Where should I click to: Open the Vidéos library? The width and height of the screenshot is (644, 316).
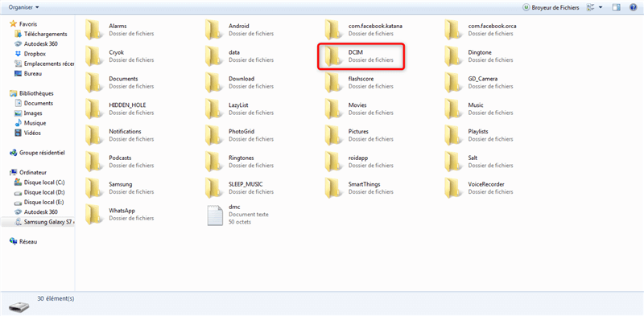[27, 133]
